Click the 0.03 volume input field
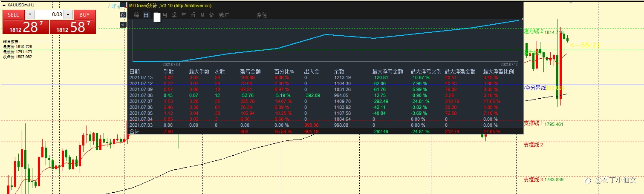 point(49,14)
